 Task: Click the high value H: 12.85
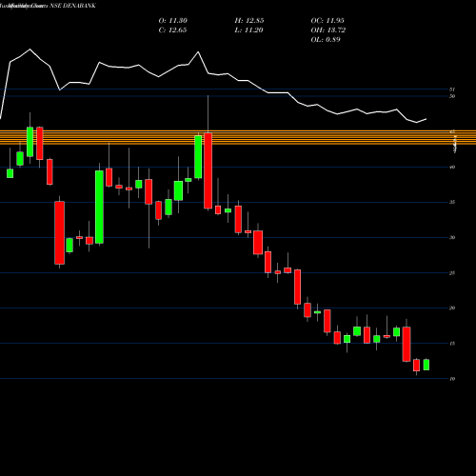[249, 21]
